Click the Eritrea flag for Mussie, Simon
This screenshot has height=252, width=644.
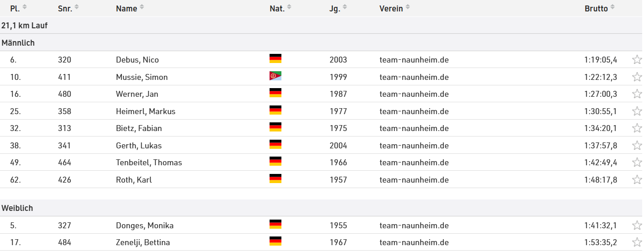[x=275, y=76]
